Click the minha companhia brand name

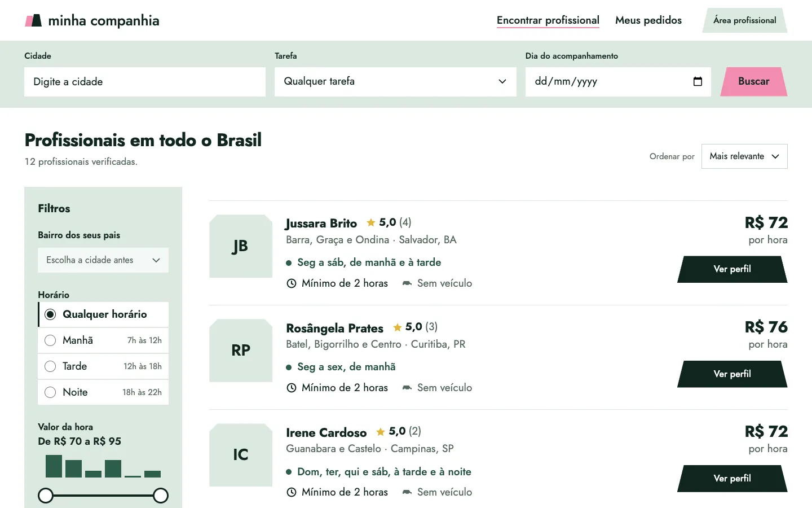tap(104, 21)
